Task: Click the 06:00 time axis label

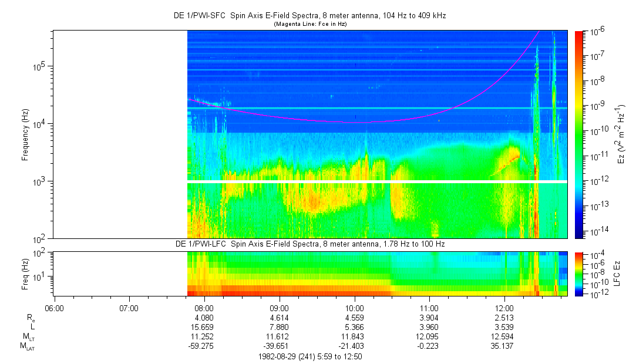Action: [x=53, y=307]
